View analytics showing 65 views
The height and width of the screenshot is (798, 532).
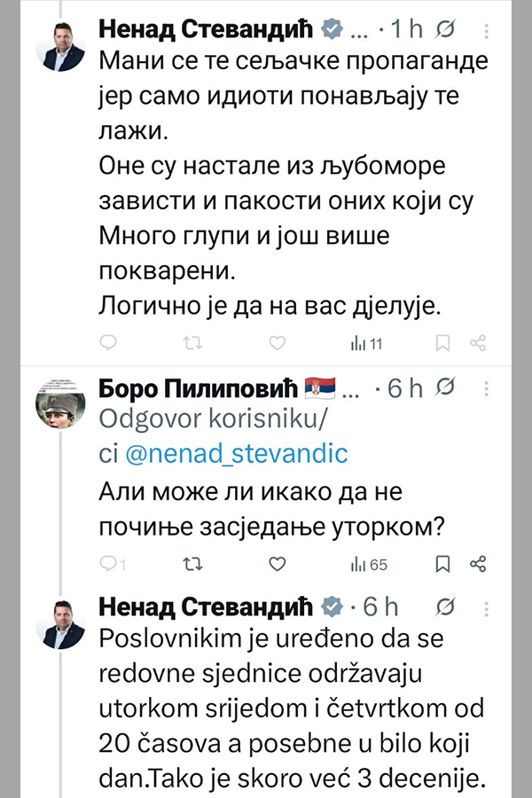pyautogui.click(x=369, y=563)
